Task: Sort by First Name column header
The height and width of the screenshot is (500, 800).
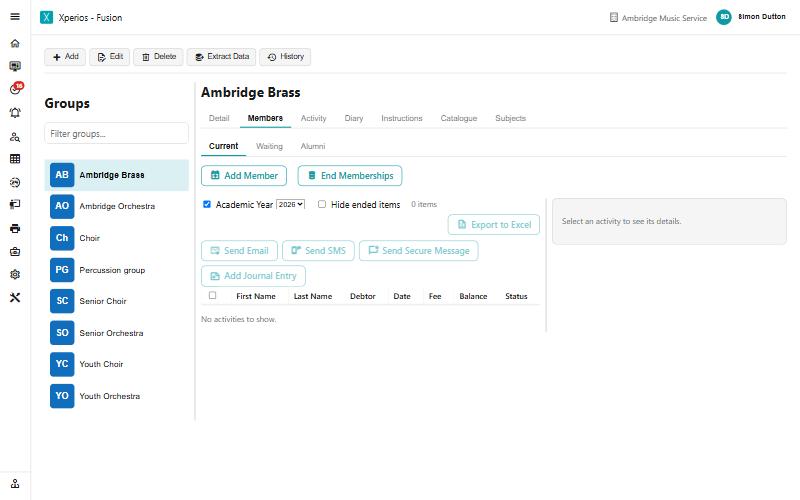Action: (256, 296)
